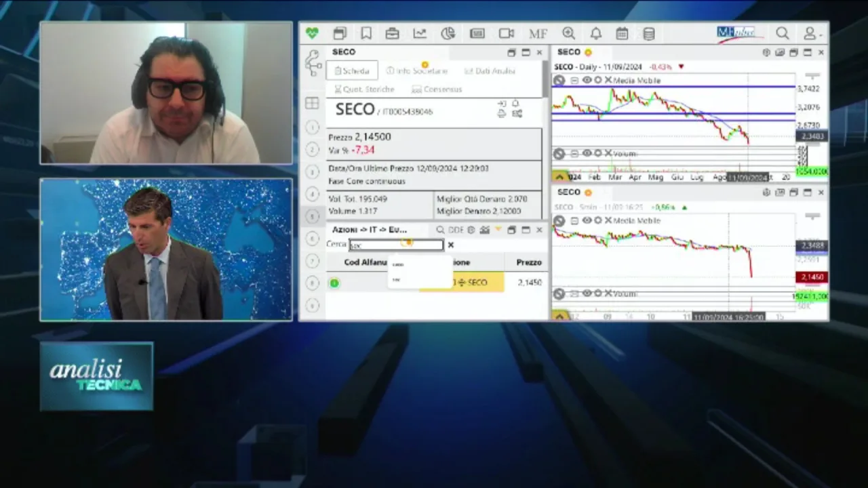Toggle Media Mobile visibility eye in daily chart
The width and height of the screenshot is (868, 488).
(587, 80)
